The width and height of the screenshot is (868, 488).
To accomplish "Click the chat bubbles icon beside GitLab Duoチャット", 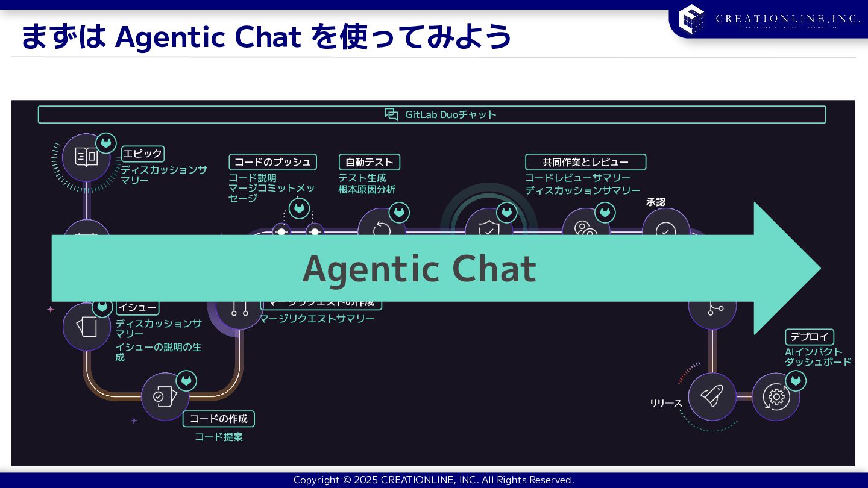I will [x=391, y=114].
